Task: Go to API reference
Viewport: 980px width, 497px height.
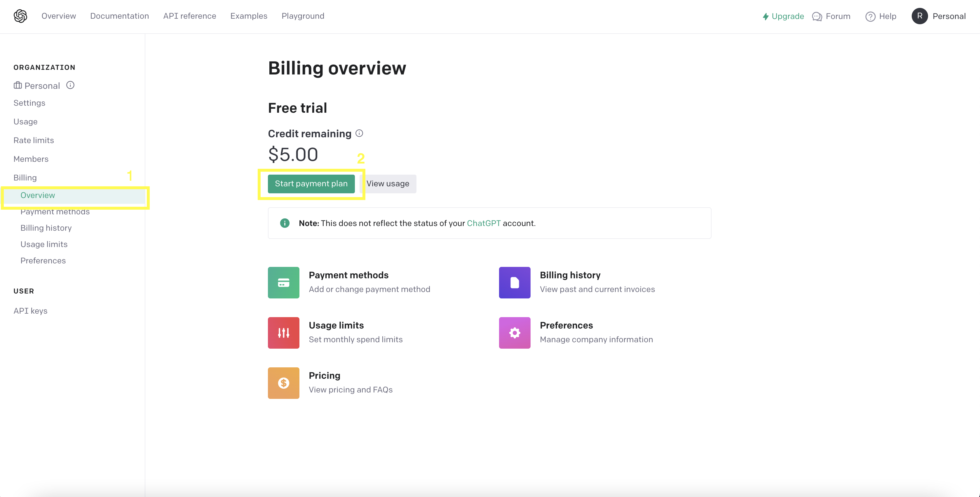Action: pos(189,16)
